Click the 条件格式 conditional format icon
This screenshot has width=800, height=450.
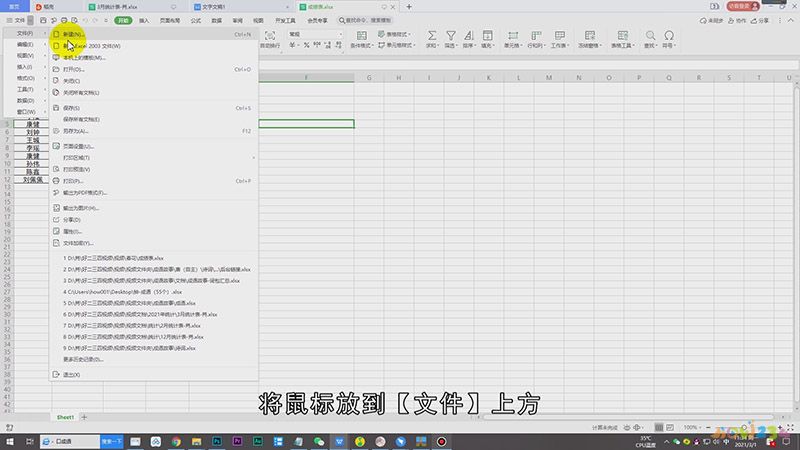362,35
